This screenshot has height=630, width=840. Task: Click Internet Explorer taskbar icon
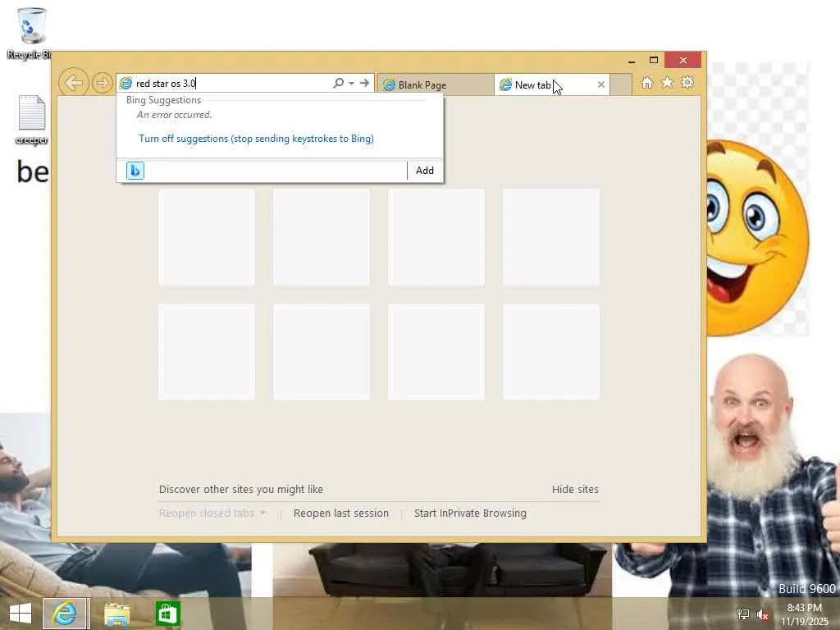coord(65,614)
